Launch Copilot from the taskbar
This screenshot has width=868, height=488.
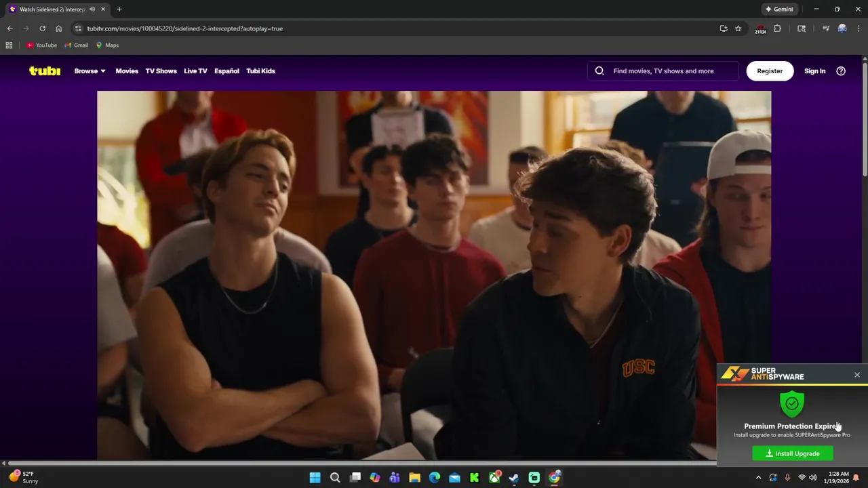(x=375, y=478)
